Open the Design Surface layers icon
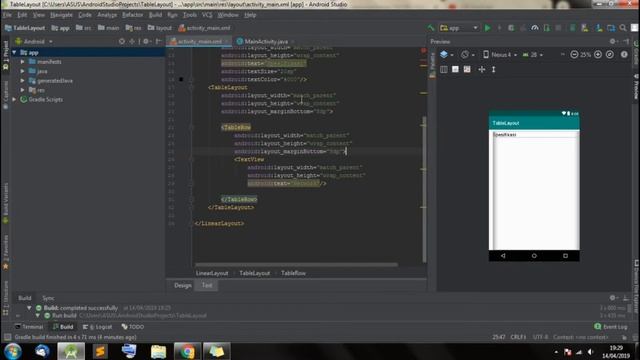Screen dimensions: 640x360 [444, 55]
